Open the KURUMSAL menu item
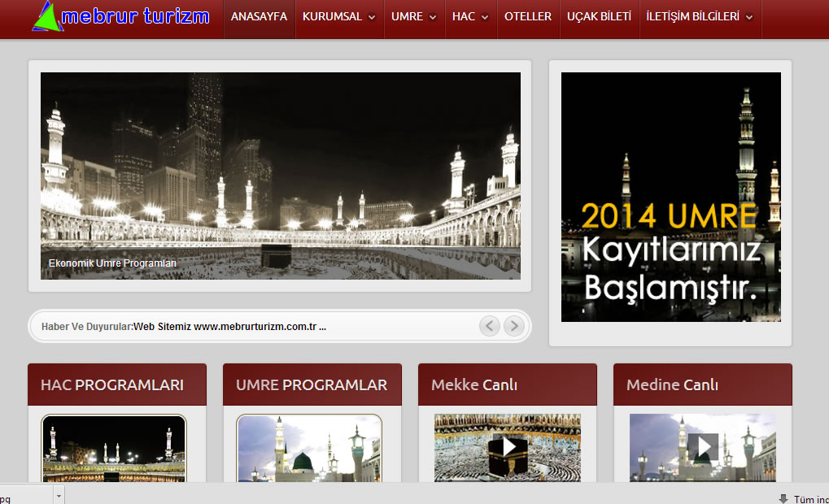The image size is (829, 504). pos(332,16)
